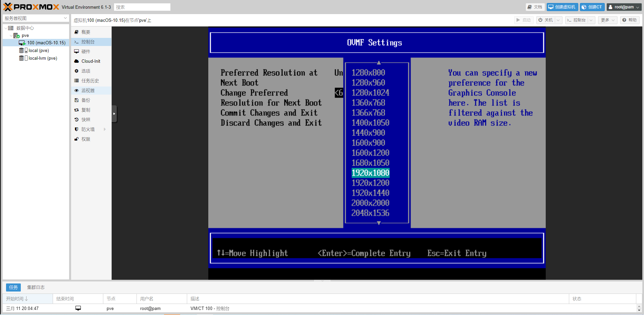
Task: Click the 创建CT create container button
Action: [592, 7]
